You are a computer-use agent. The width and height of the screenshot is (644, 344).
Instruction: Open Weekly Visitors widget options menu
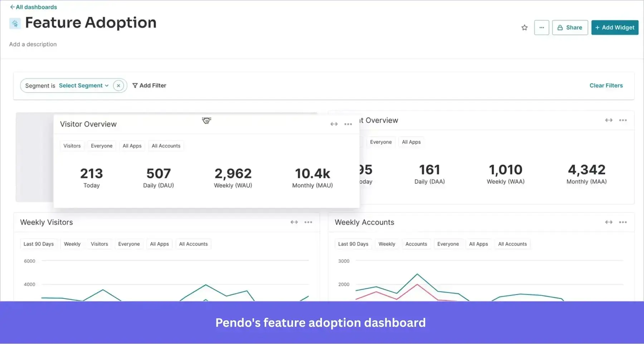pos(308,222)
